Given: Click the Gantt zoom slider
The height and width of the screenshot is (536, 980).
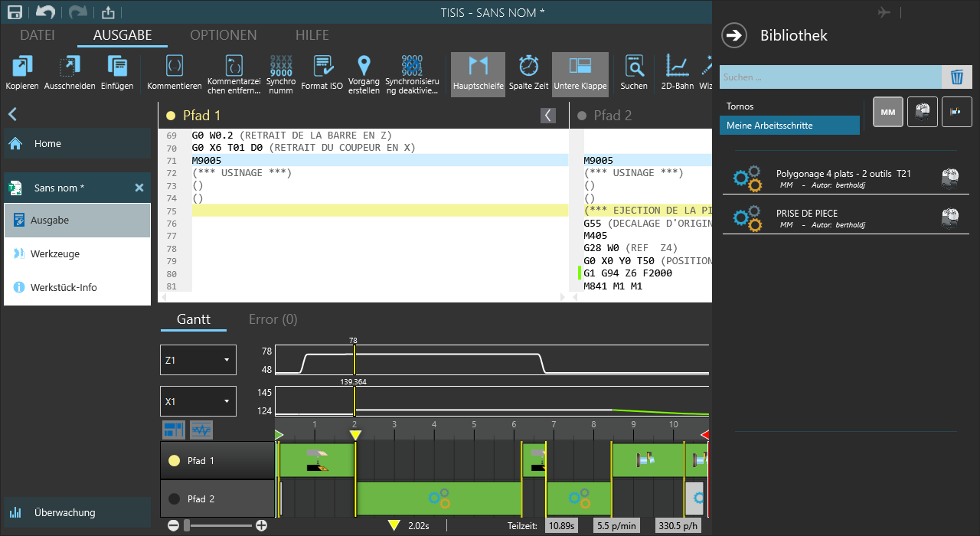Looking at the screenshot, I should tap(217, 525).
